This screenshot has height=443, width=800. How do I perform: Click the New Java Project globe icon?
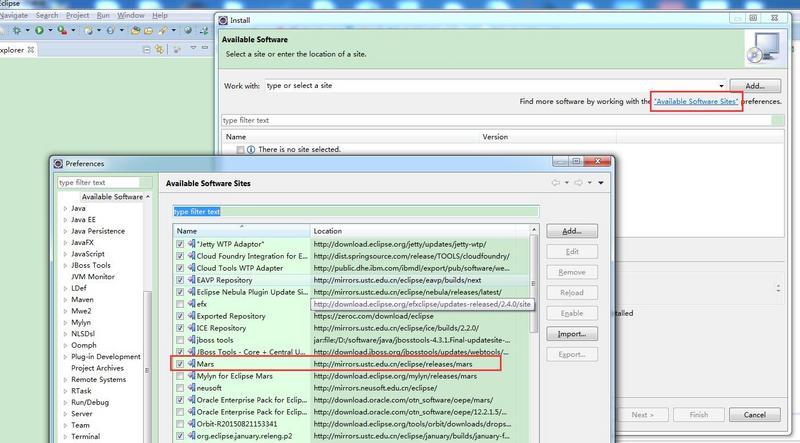pyautogui.click(x=89, y=31)
